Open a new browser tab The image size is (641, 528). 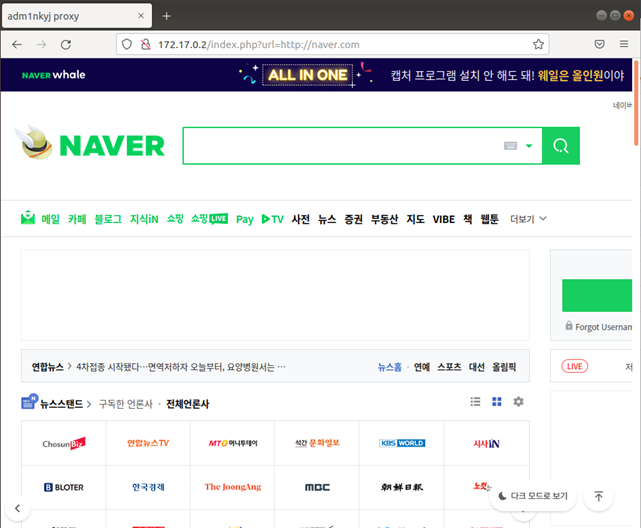point(166,16)
